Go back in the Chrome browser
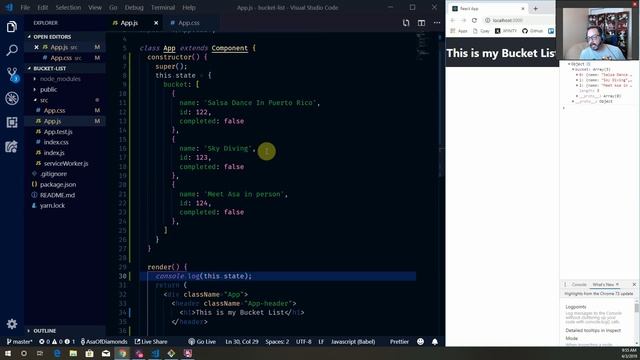Screen dimensions: 640x360 coord(453,20)
